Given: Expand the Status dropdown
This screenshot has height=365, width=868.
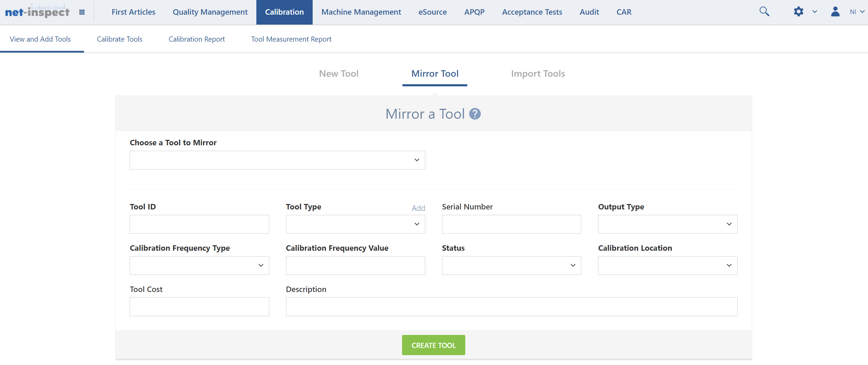Looking at the screenshot, I should 511,265.
